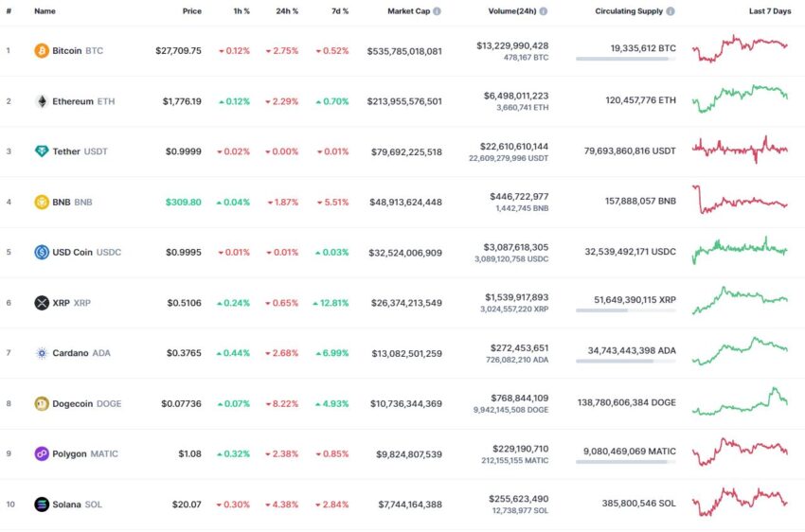Viewport: 805px width, 532px height.
Task: Click the Tether green logo icon
Action: (42, 151)
